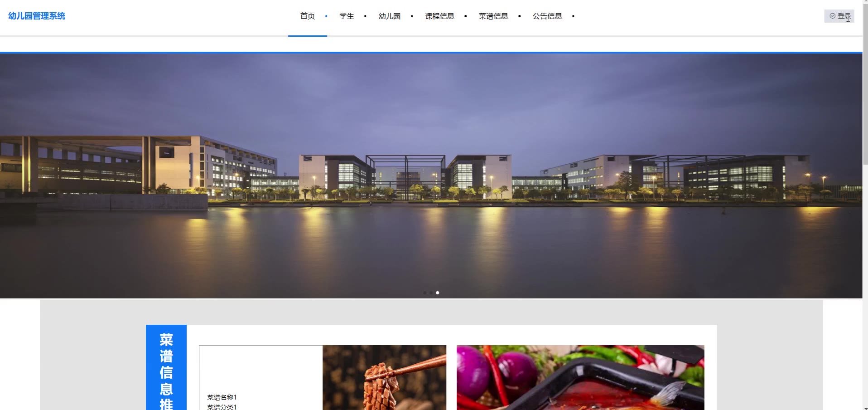
Task: Go to the 学生 menu item
Action: pos(347,16)
